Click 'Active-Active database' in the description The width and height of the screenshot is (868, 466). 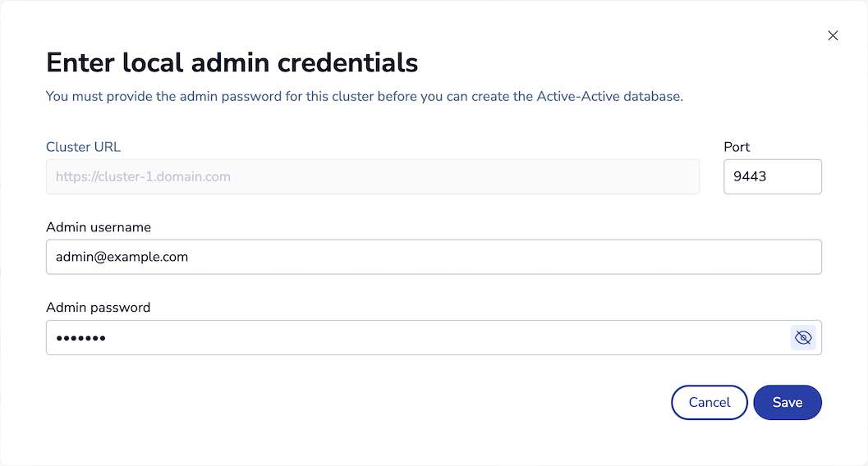[x=609, y=96]
